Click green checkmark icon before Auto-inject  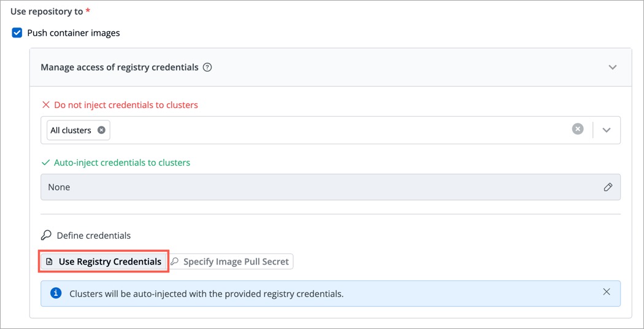coord(45,163)
